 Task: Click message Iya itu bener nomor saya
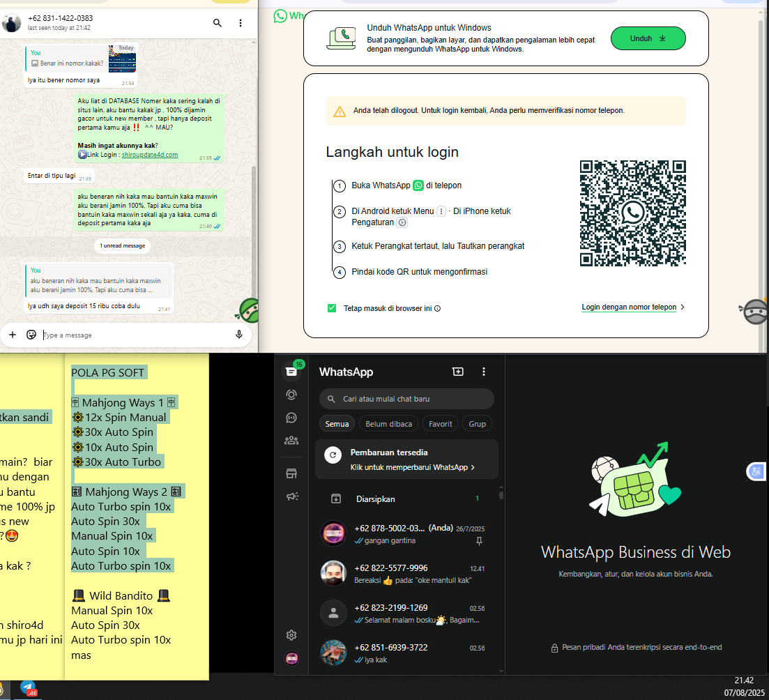[63, 80]
